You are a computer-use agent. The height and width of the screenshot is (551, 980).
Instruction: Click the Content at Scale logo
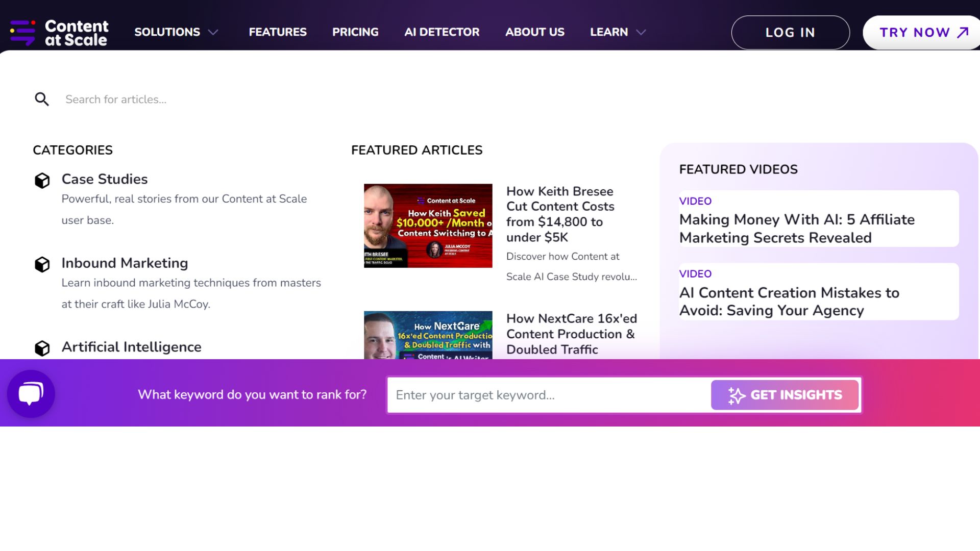pos(59,33)
